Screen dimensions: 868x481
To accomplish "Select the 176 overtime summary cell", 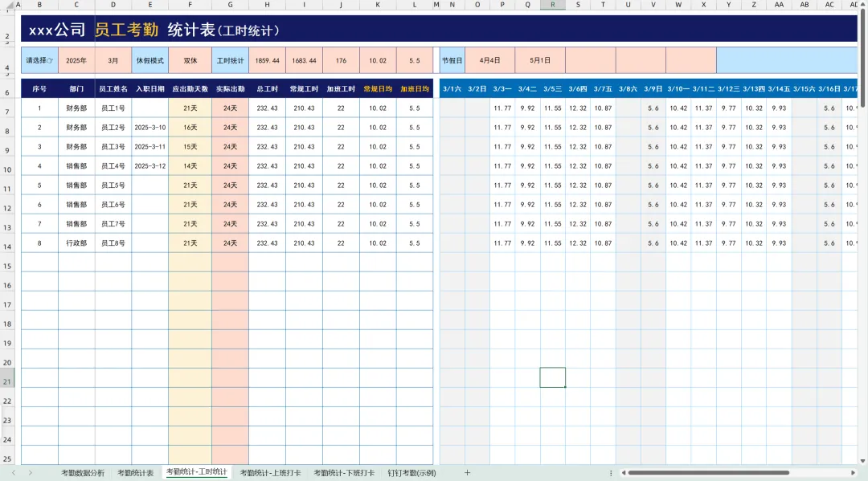I will [341, 60].
